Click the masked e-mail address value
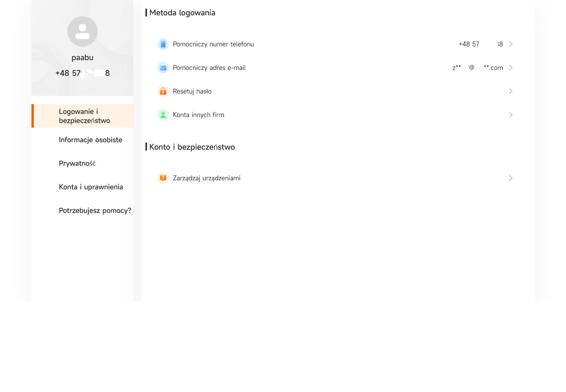The height and width of the screenshot is (392, 566). click(477, 68)
